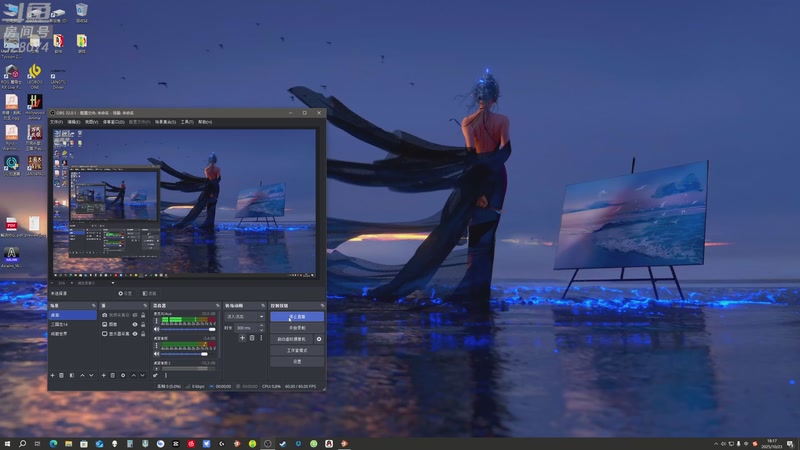Pop out the Scene Transitions dock header icon

pos(263,306)
